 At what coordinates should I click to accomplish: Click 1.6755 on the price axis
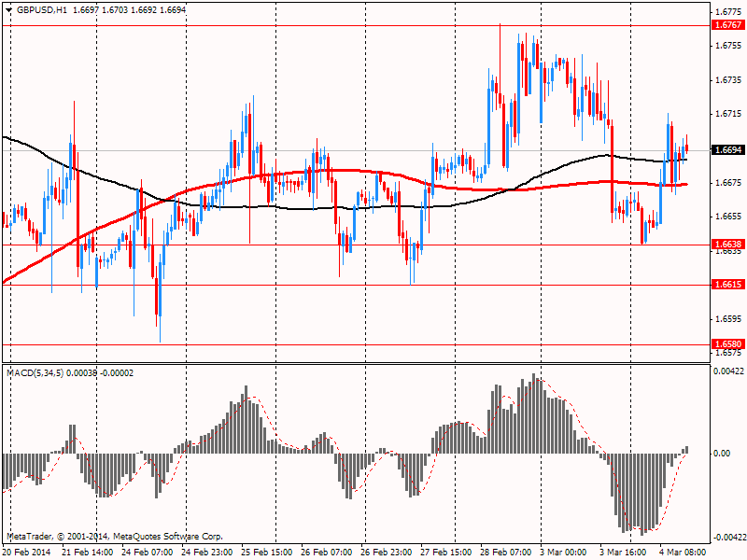point(728,46)
